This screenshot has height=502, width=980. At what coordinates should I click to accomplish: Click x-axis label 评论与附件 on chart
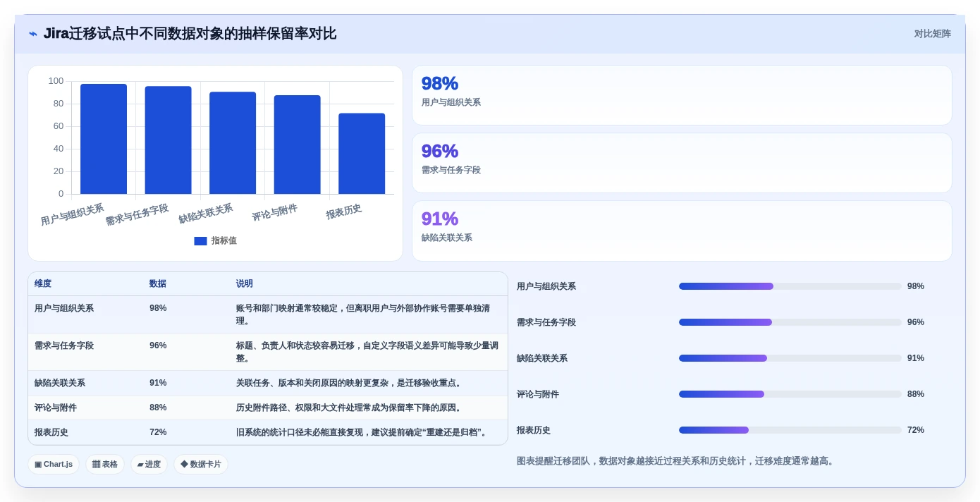pos(275,213)
